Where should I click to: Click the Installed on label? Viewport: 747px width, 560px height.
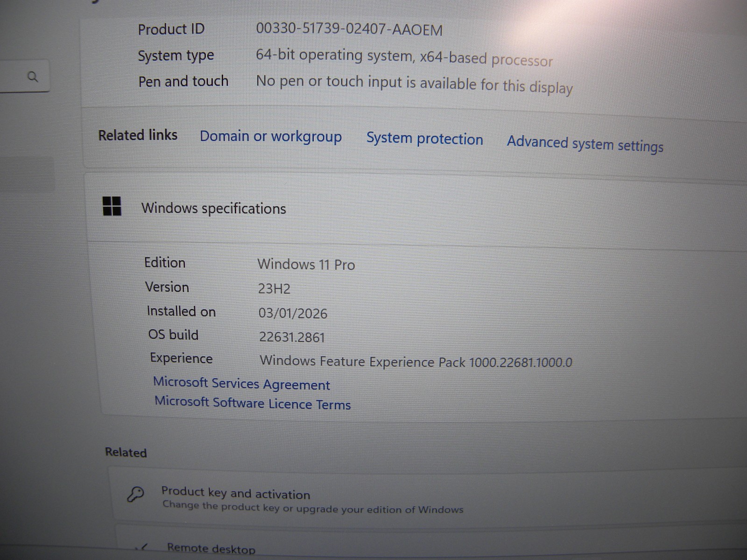click(x=181, y=311)
